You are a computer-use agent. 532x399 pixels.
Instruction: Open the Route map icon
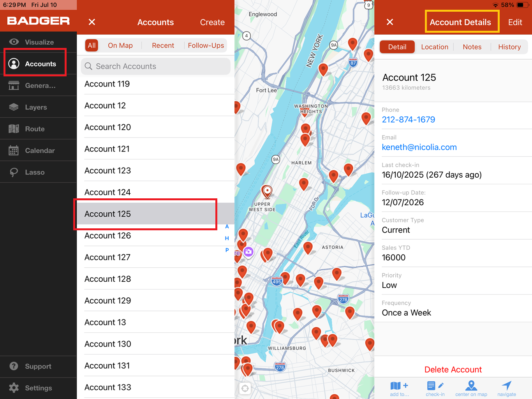click(14, 129)
